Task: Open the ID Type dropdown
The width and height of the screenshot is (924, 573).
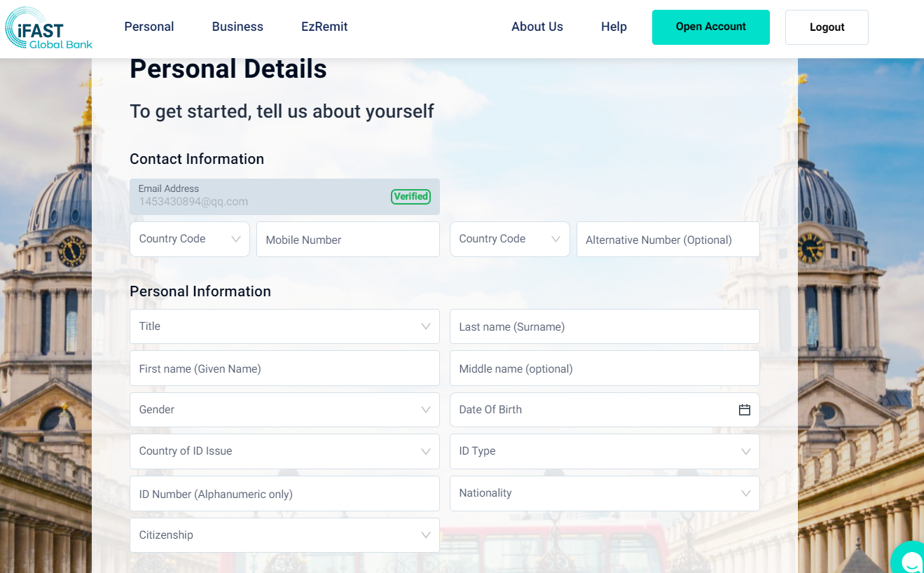Action: tap(604, 451)
